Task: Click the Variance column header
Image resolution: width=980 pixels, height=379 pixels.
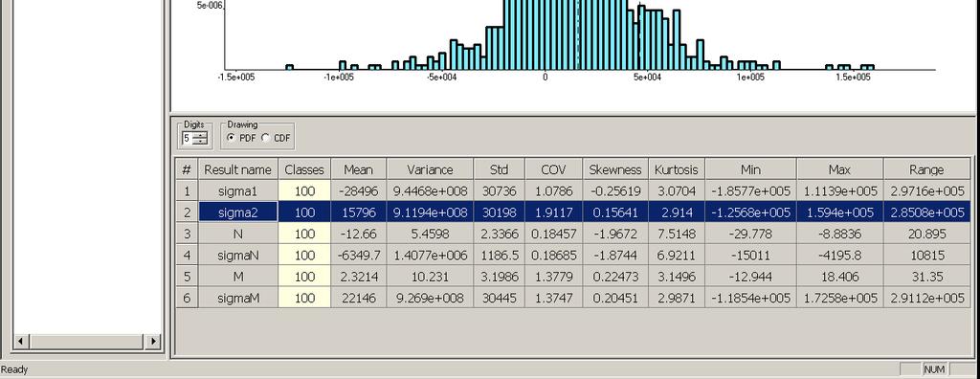Action: (x=430, y=169)
